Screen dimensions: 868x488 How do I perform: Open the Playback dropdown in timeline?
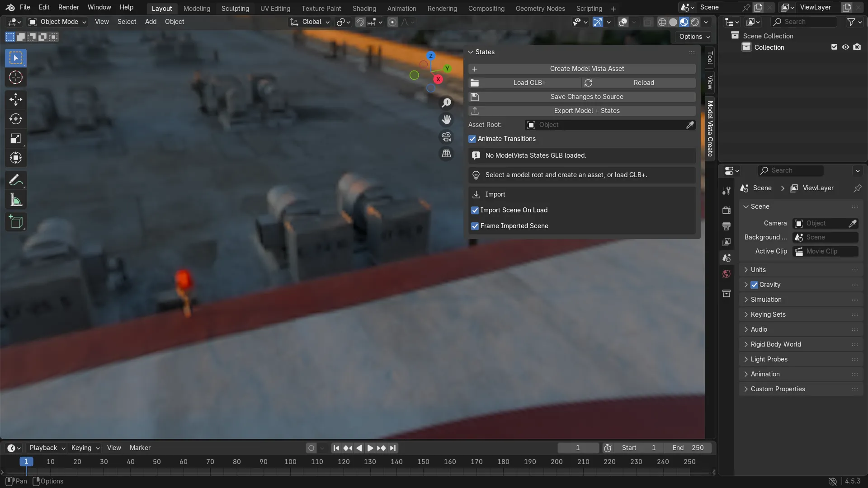pos(47,448)
